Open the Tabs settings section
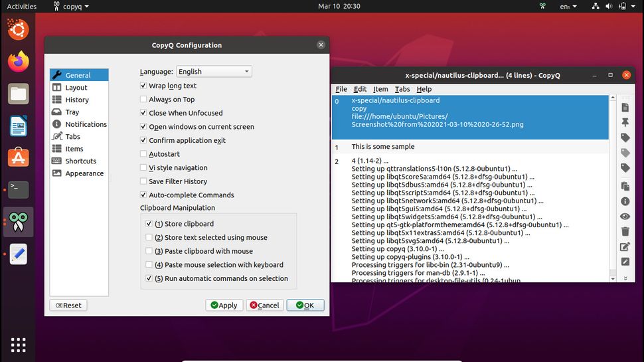 (x=79, y=136)
